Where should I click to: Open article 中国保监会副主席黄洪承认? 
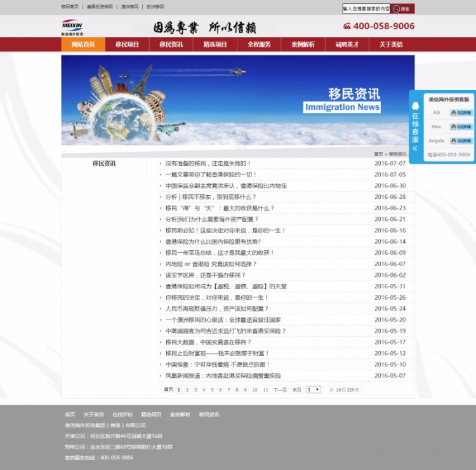pyautogui.click(x=226, y=185)
